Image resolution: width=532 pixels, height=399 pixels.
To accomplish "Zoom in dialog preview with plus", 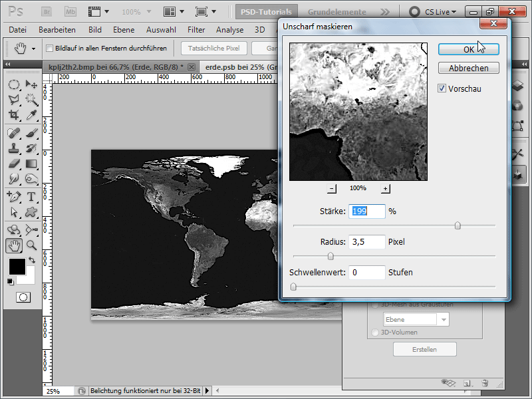I will coord(386,189).
